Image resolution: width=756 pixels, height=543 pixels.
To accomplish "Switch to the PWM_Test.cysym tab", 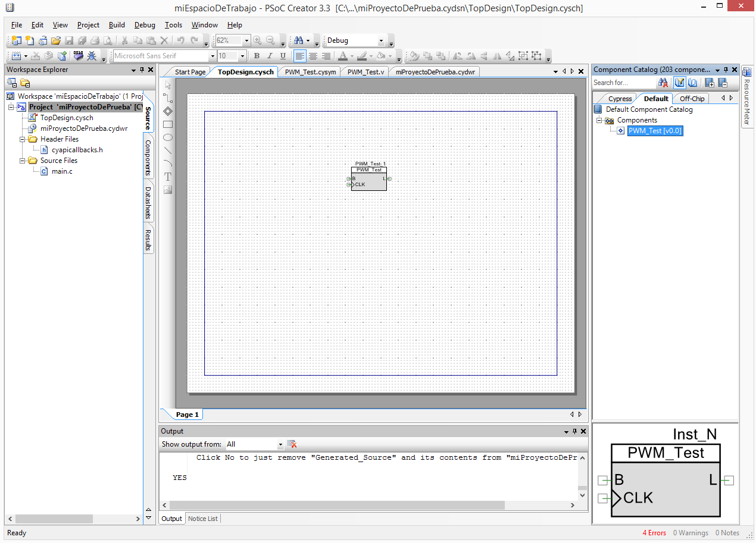I will click(x=310, y=72).
